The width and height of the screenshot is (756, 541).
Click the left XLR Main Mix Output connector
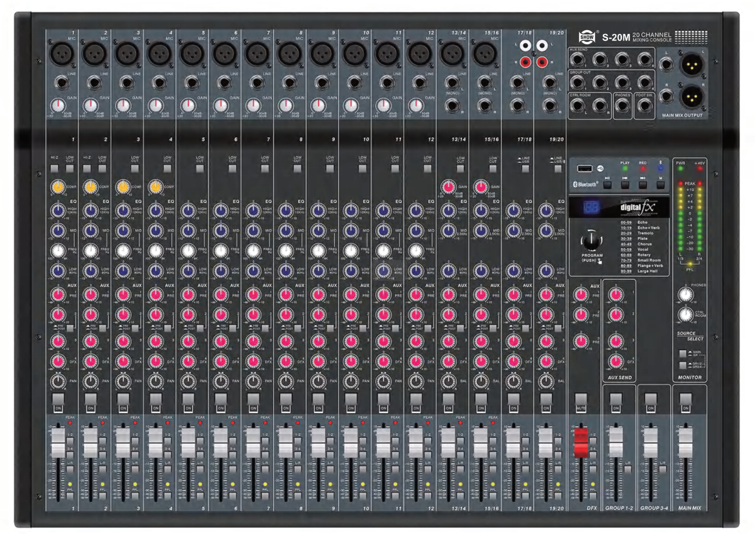[x=692, y=64]
